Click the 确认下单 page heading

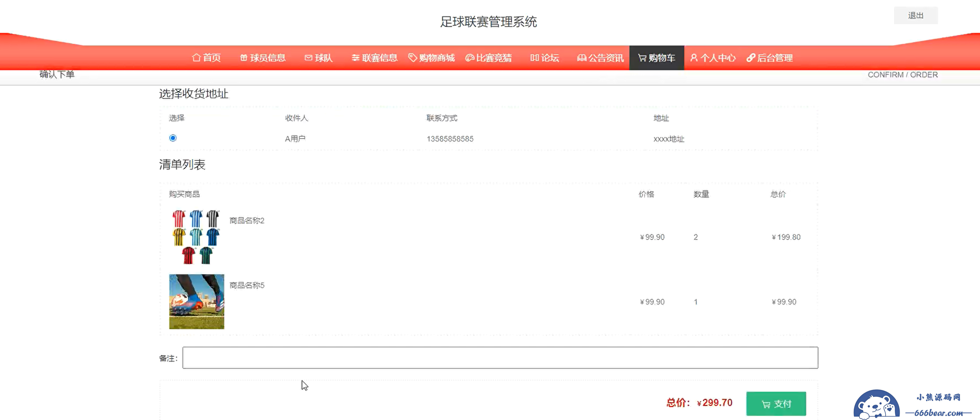click(x=57, y=74)
